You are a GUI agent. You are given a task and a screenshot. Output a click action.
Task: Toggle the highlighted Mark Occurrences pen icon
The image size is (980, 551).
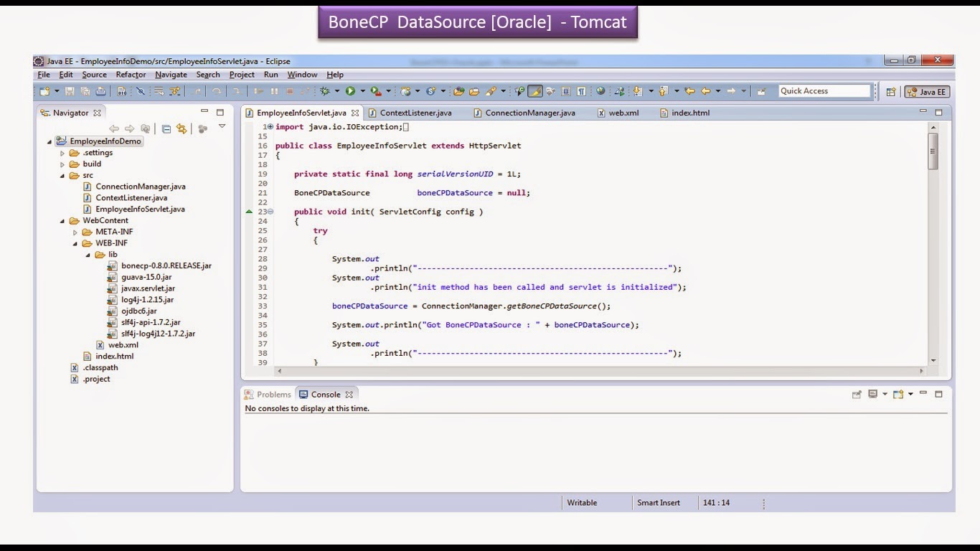click(x=535, y=91)
